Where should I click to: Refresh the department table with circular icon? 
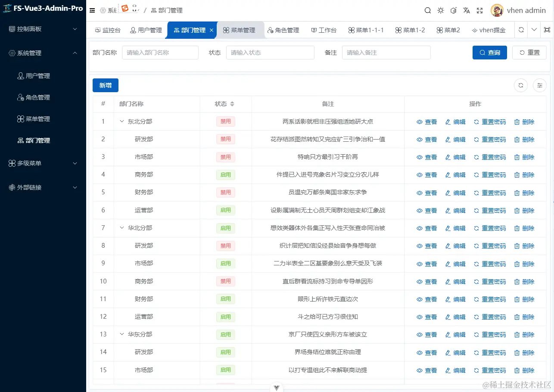[521, 85]
